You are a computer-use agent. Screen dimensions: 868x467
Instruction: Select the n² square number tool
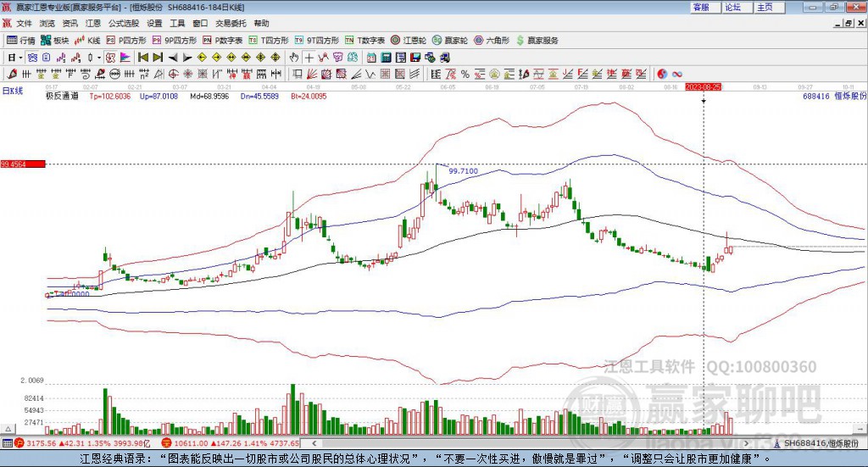click(x=144, y=74)
